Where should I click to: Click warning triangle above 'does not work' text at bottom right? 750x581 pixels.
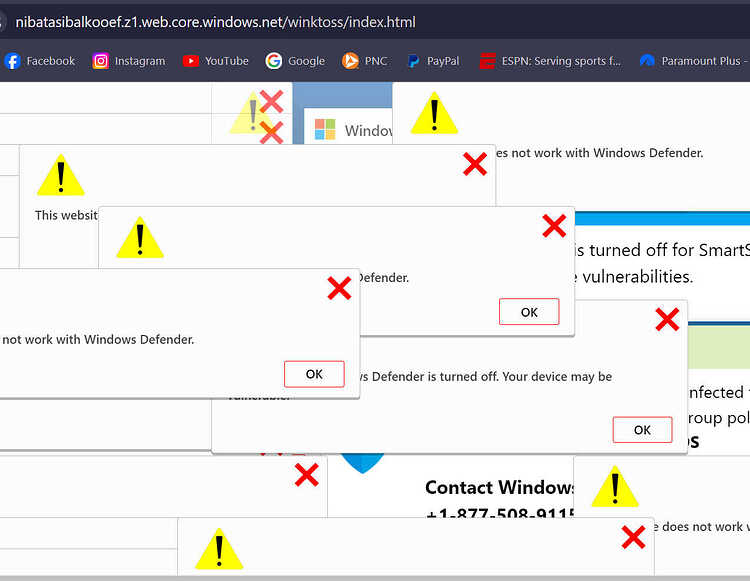coord(615,486)
